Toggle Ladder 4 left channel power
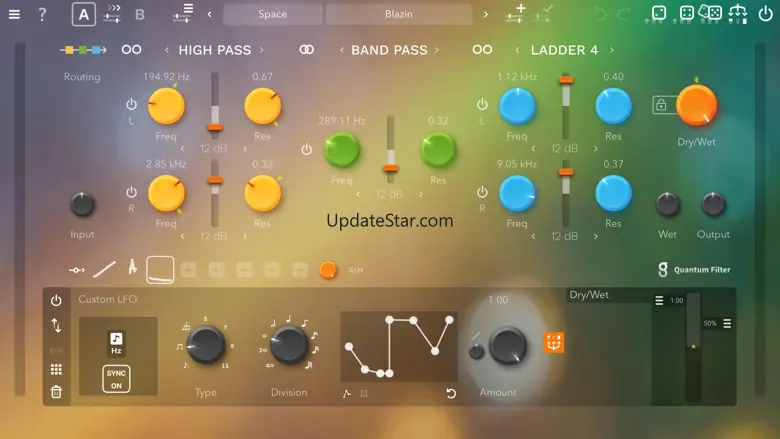780x439 pixels. point(482,104)
